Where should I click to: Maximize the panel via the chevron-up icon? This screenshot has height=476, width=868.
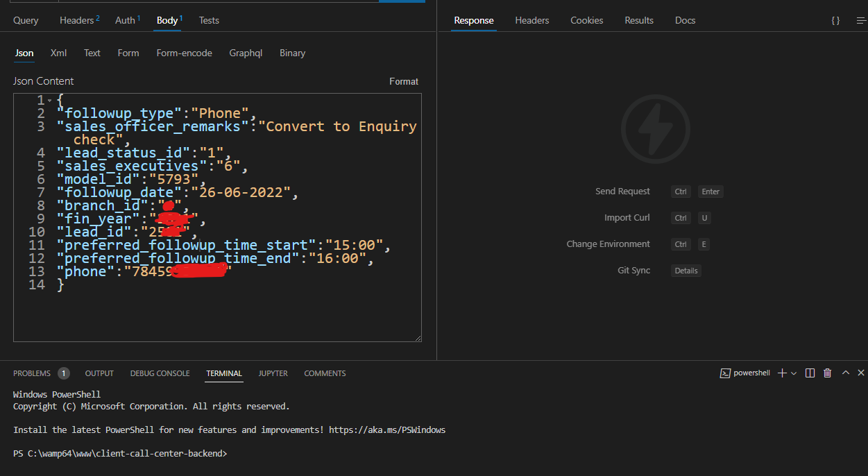coord(845,373)
